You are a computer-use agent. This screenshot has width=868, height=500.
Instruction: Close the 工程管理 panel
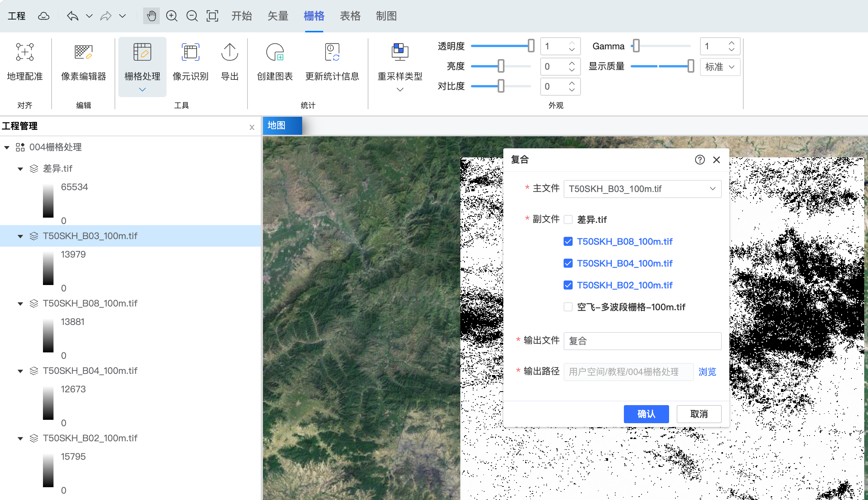(x=252, y=127)
